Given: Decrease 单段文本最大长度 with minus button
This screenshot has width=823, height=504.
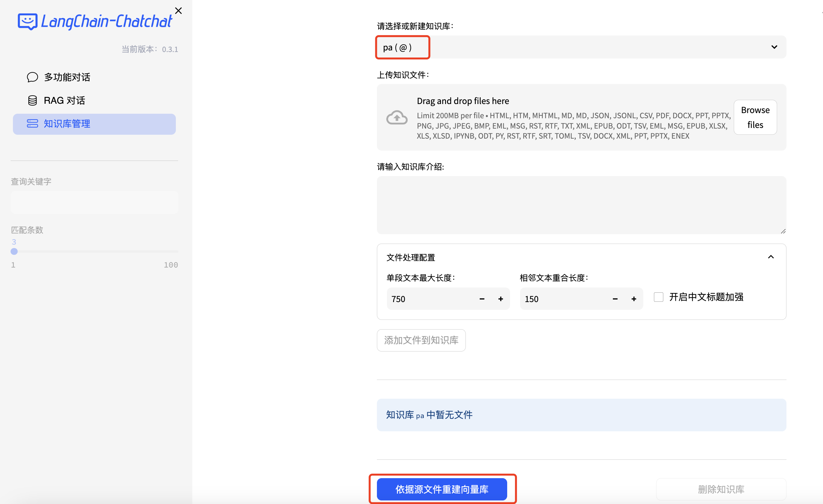Looking at the screenshot, I should [482, 299].
